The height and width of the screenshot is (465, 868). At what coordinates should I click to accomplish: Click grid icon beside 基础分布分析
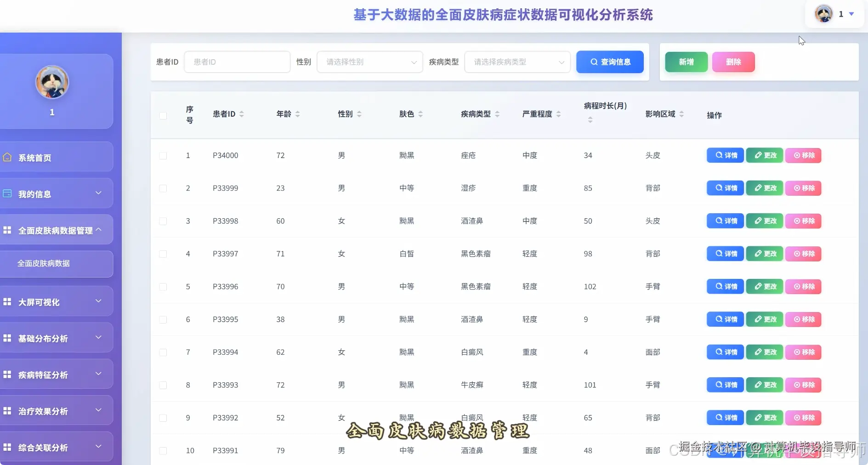tap(7, 338)
